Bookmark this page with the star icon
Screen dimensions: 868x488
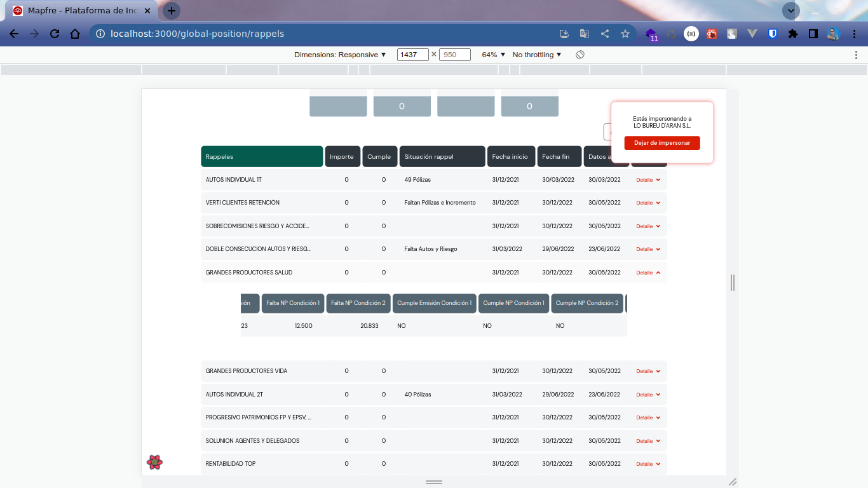pos(625,34)
